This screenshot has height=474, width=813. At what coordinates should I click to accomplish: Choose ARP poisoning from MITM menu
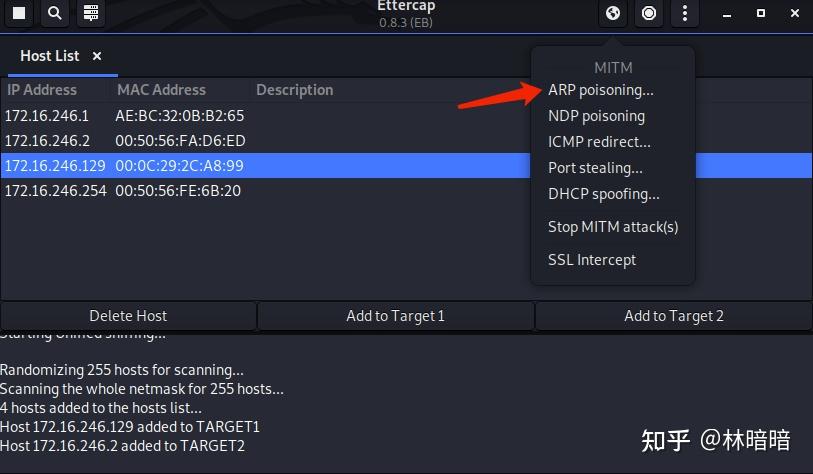[600, 90]
